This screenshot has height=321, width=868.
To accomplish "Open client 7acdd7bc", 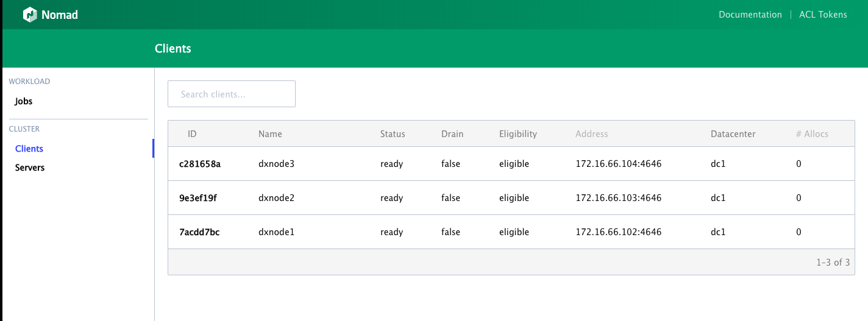I will pyautogui.click(x=199, y=232).
